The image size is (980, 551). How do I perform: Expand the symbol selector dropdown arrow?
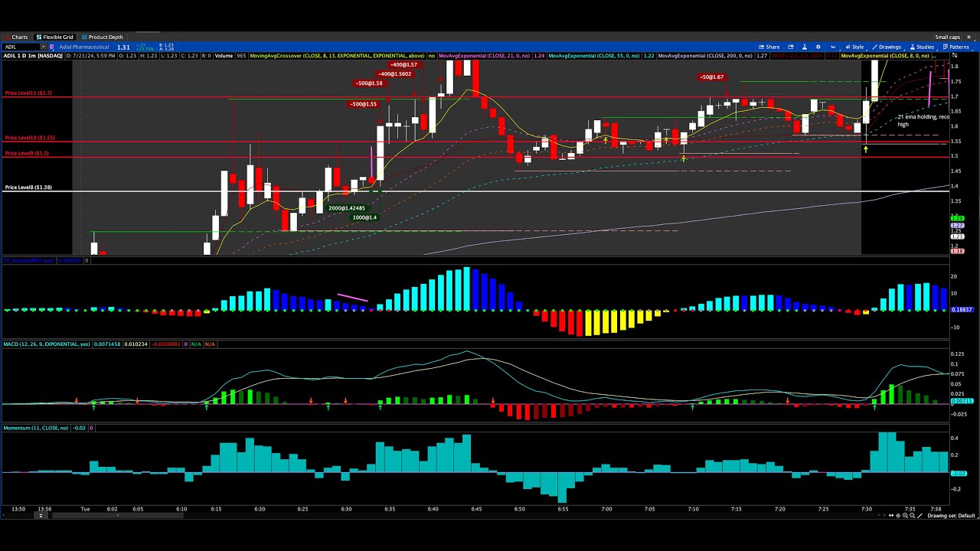[44, 47]
